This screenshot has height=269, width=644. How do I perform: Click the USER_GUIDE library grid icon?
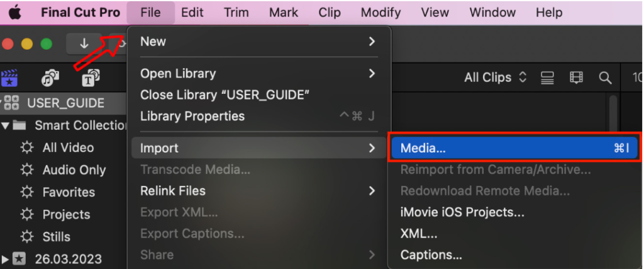[13, 103]
